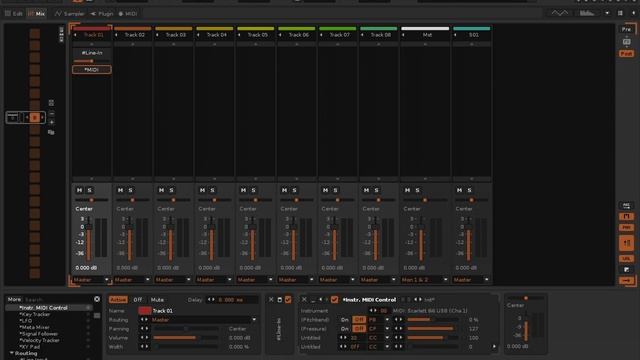Image resolution: width=640 pixels, height=360 pixels.
Task: Solo Track 01
Action: 89,190
